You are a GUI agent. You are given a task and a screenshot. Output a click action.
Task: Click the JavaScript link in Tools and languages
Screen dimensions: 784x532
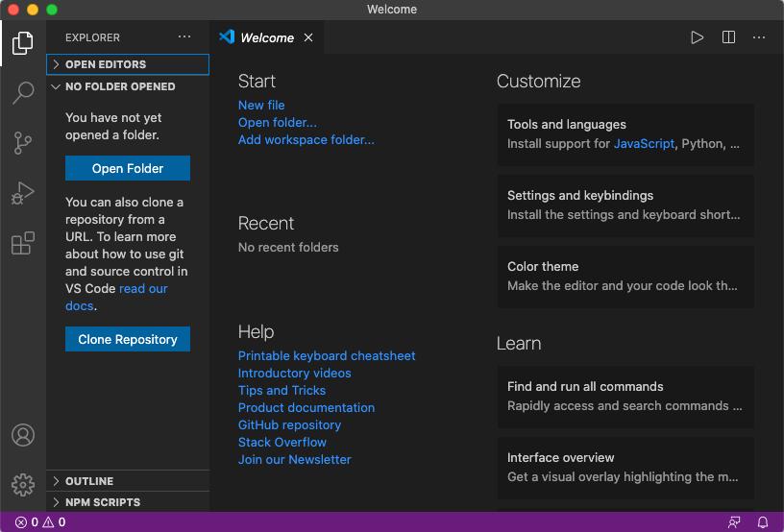click(644, 144)
